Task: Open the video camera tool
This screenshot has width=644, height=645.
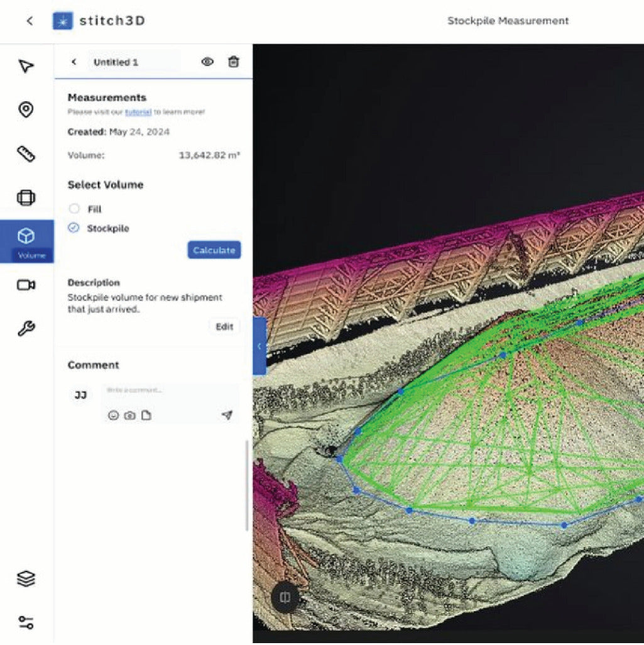Action: (x=26, y=285)
